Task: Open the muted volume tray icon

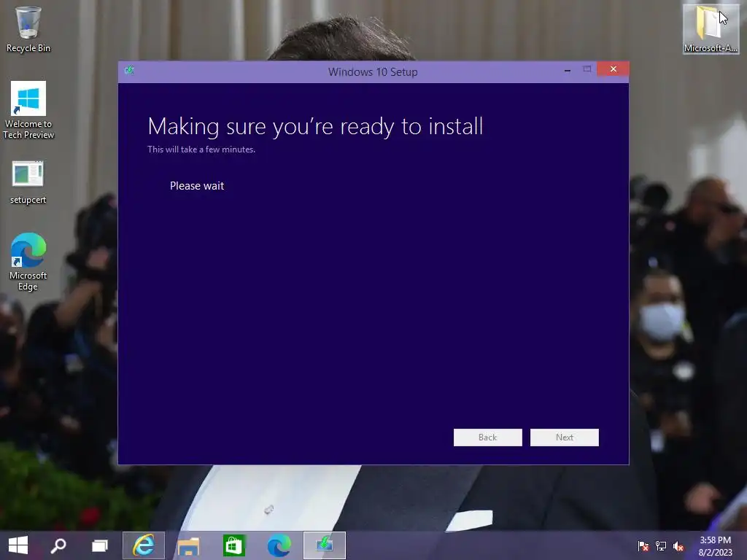Action: pos(678,546)
